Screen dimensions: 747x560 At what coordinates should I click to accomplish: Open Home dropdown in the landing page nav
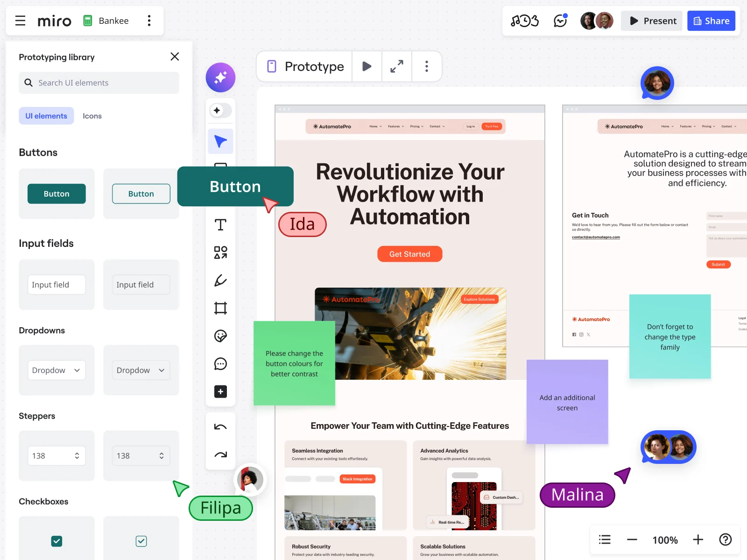tap(376, 126)
